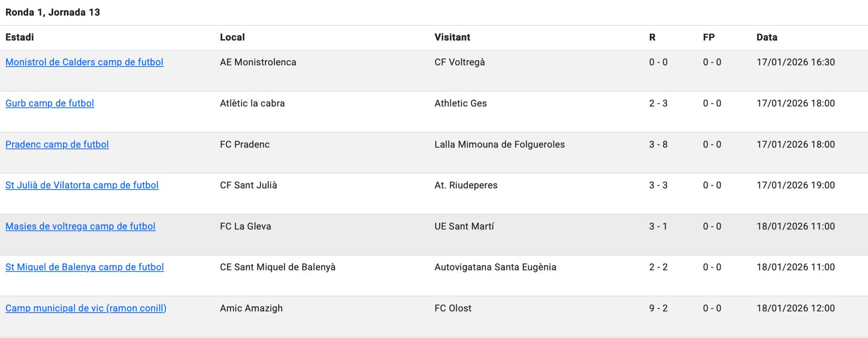Click the Local column header
This screenshot has width=868, height=338.
click(232, 37)
